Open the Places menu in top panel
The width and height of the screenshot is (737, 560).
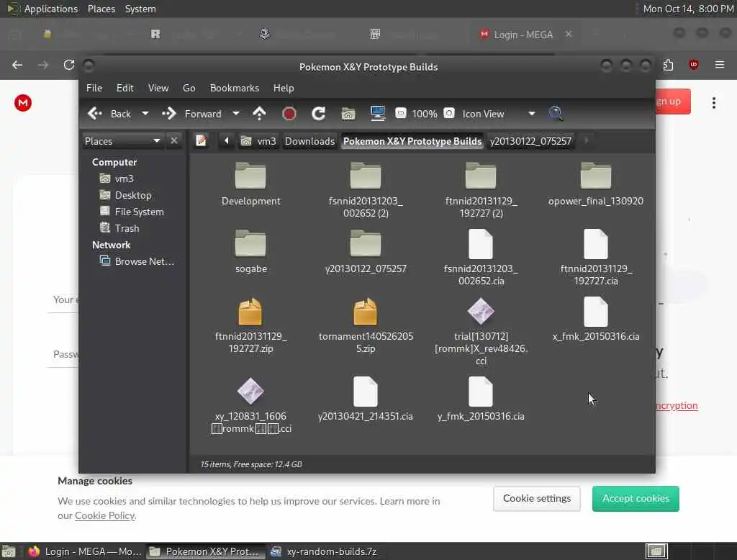[x=101, y=9]
